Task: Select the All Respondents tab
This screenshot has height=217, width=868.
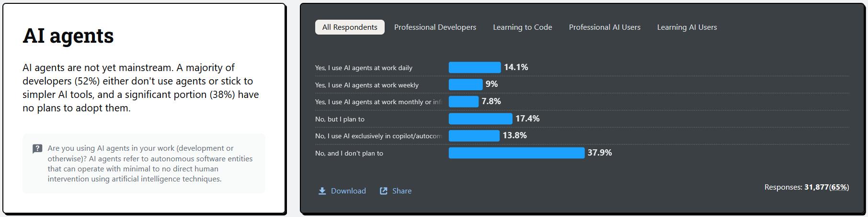Action: coord(350,27)
